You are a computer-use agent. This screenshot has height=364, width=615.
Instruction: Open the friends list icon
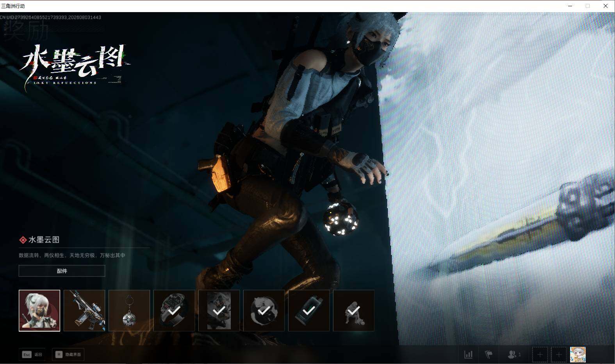514,354
